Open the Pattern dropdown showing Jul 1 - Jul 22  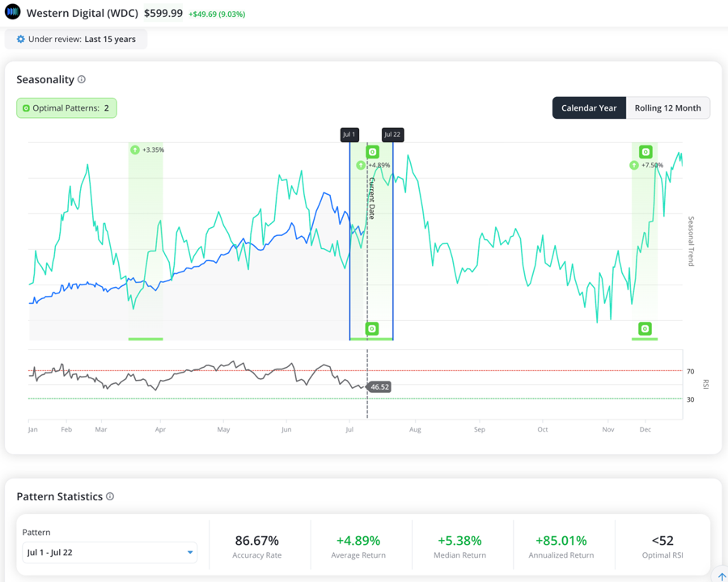(x=109, y=552)
